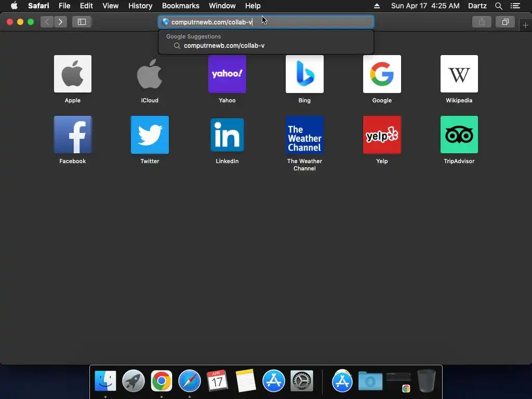The image size is (532, 399).
Task: Open the Trash in the Dock
Action: (427, 381)
